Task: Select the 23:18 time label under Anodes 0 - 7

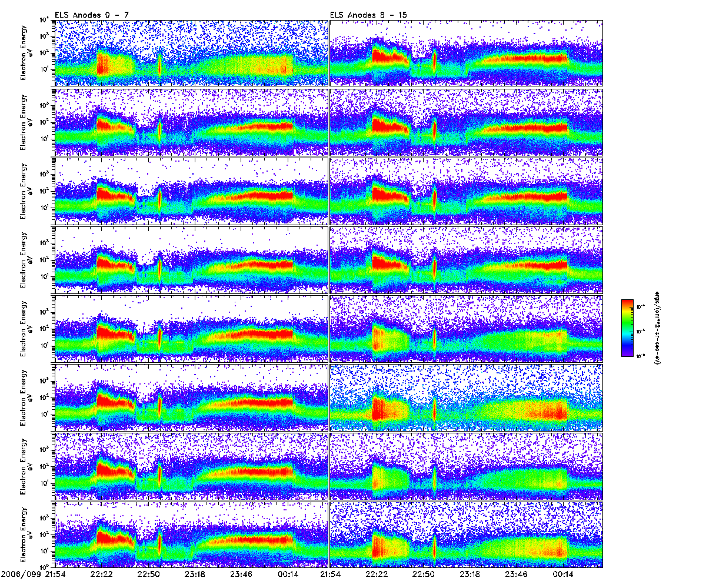Action: pyautogui.click(x=194, y=573)
